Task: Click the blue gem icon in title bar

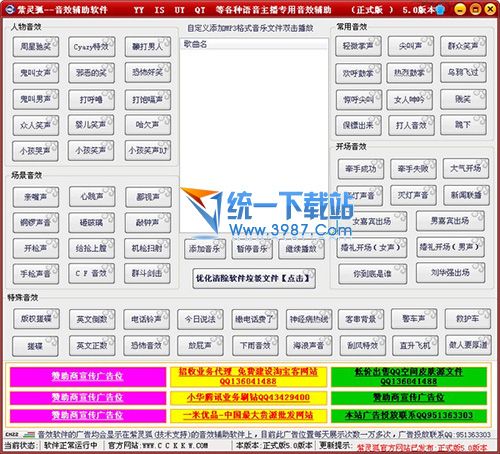Action: point(440,10)
